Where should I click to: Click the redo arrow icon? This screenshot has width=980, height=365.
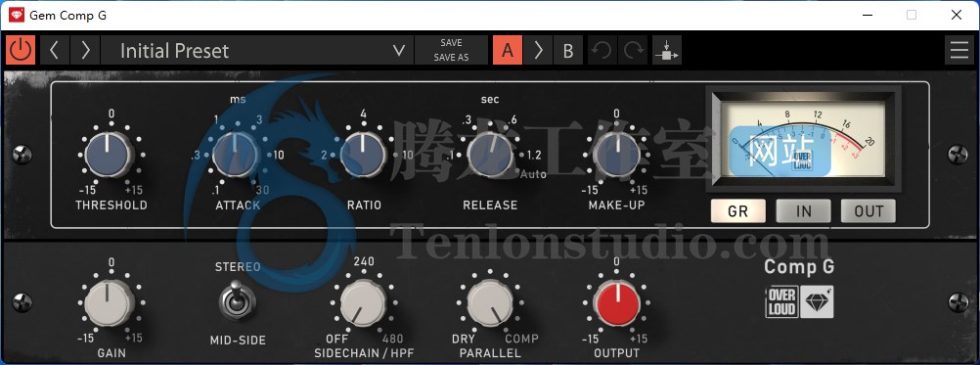click(633, 51)
